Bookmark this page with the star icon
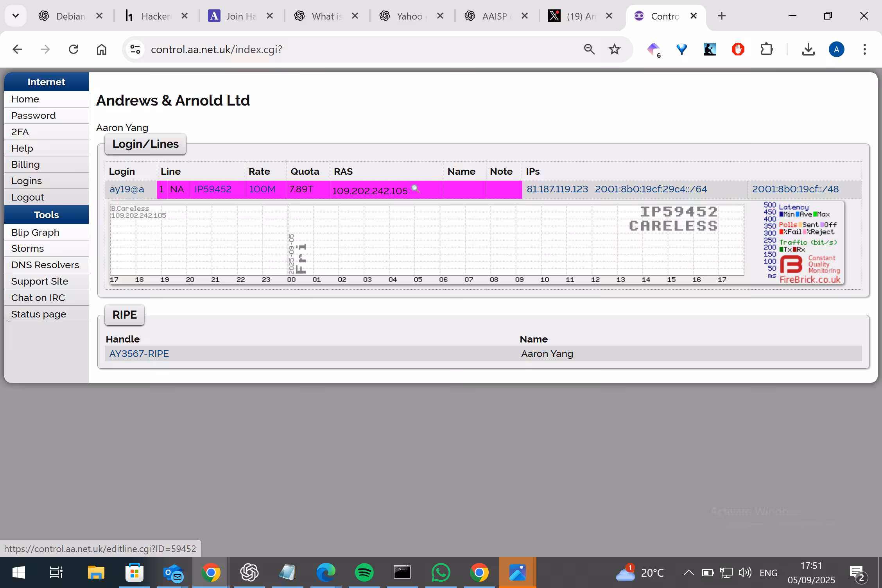This screenshot has height=588, width=882. click(x=615, y=49)
